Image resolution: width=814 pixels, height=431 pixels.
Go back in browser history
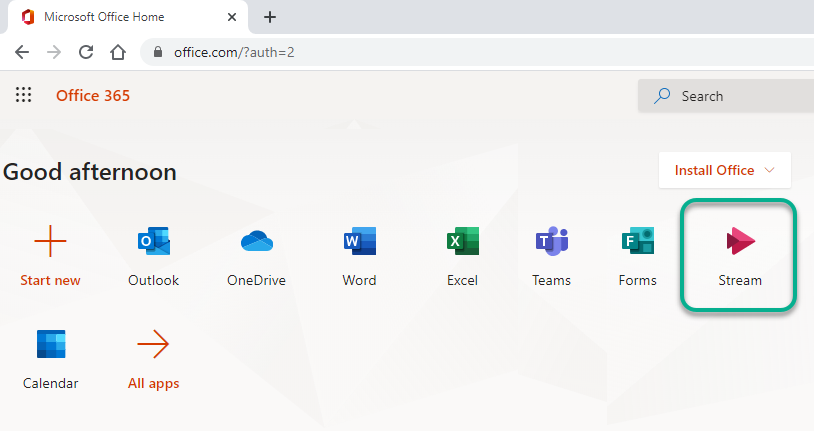click(22, 52)
